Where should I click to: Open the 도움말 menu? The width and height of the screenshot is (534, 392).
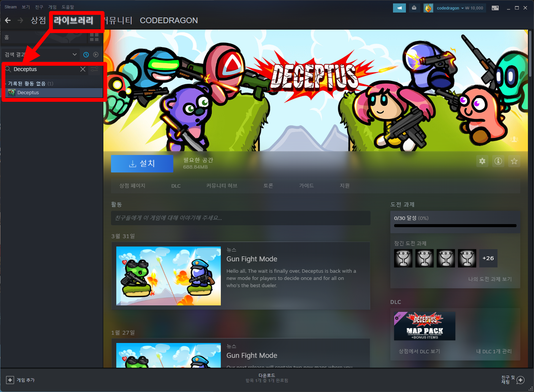(68, 7)
